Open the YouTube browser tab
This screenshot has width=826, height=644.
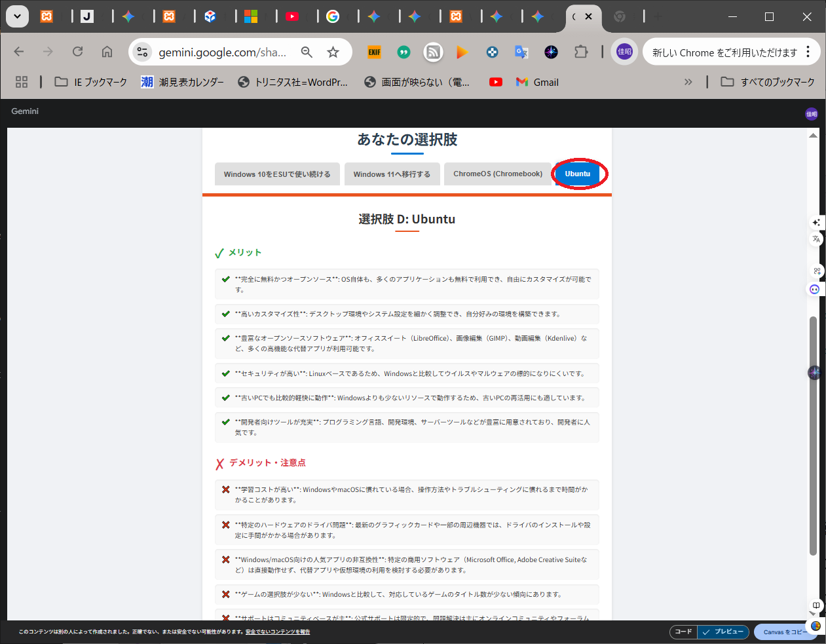click(x=292, y=16)
